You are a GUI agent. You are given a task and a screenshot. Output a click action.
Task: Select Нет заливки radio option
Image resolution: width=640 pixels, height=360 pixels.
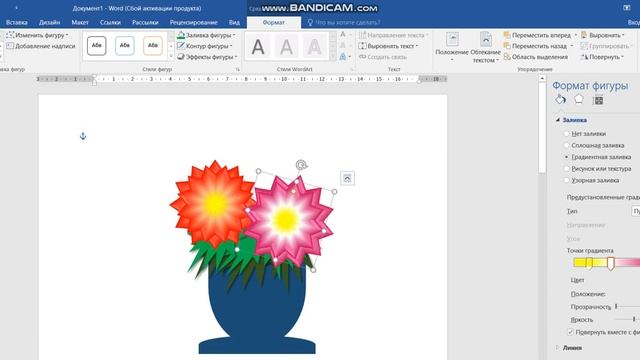click(x=567, y=133)
